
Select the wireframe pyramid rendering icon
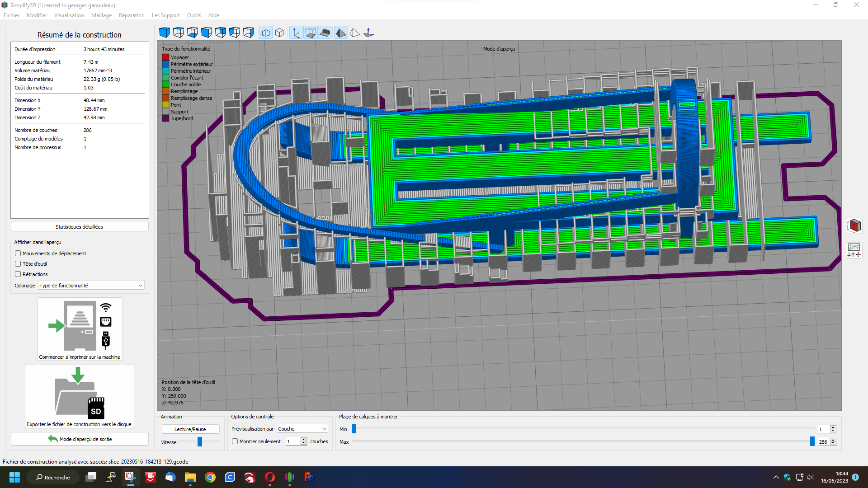click(355, 33)
